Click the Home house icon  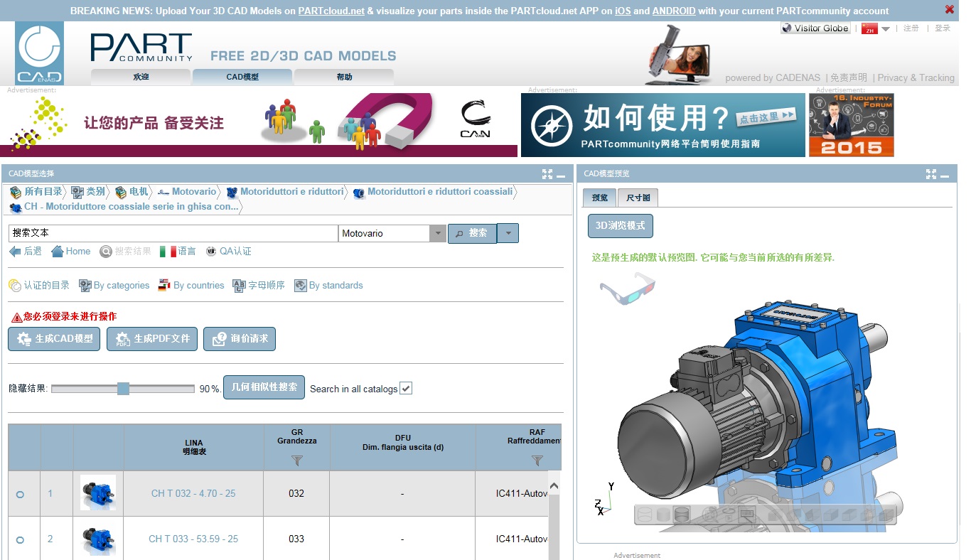point(57,252)
